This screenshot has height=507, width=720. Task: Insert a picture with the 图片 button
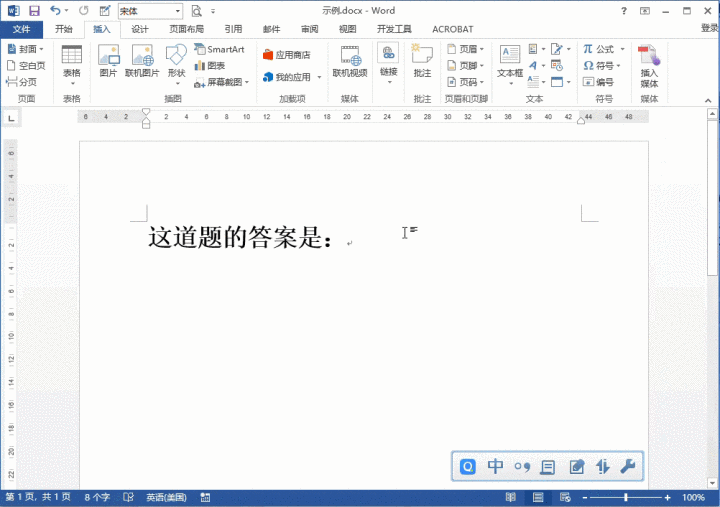point(108,61)
